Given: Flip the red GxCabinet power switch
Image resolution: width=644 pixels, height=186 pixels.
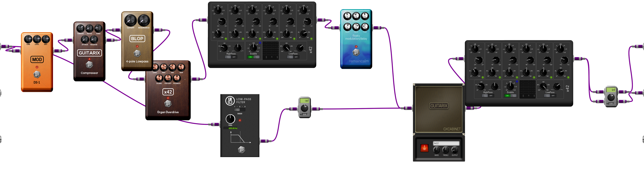Looking at the screenshot, I should (x=424, y=148).
